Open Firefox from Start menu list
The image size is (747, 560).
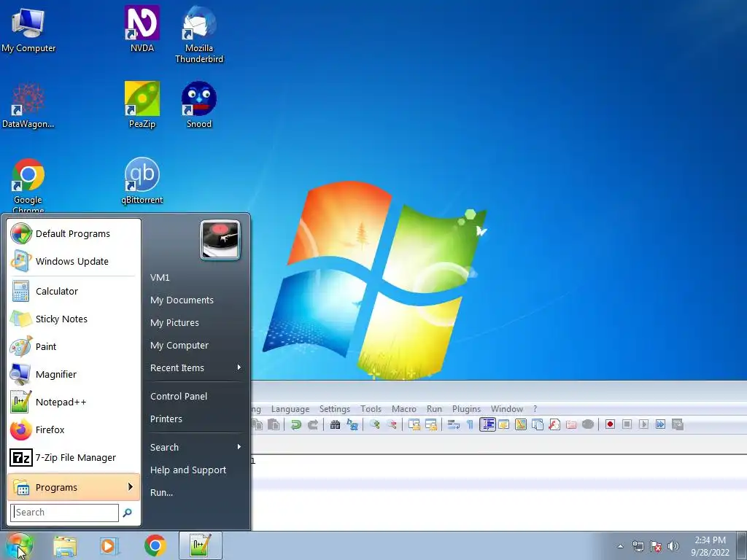pos(74,429)
